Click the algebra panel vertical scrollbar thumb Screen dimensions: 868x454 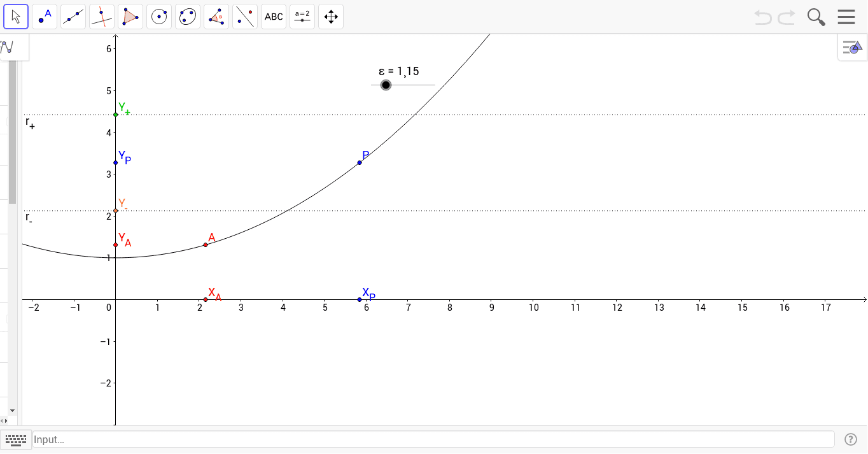12,132
